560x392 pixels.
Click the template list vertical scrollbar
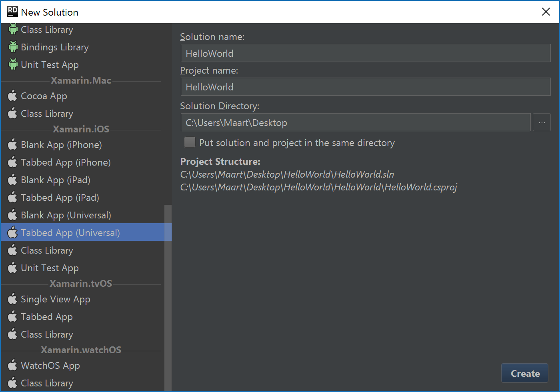pyautogui.click(x=168, y=298)
